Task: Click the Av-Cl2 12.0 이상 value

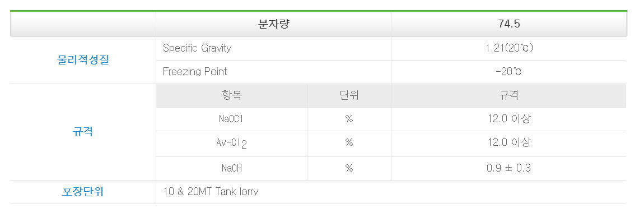Action: tap(509, 142)
